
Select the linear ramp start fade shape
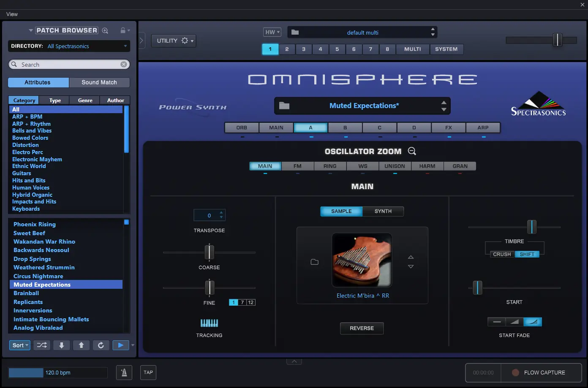click(x=514, y=322)
